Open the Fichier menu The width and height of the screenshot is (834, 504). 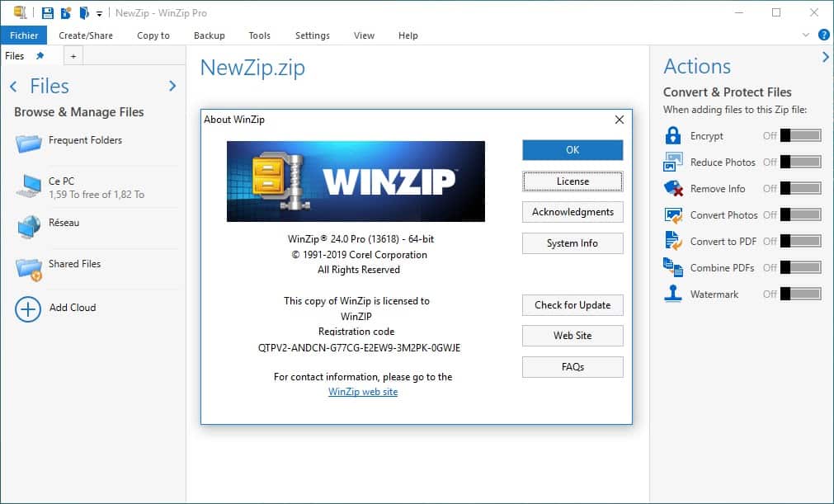pos(24,35)
